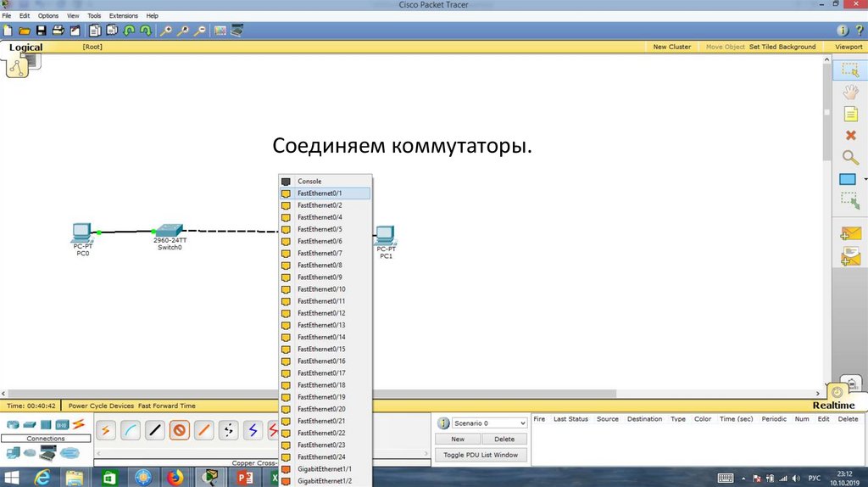
Task: Activate the Inspect magnifier tool
Action: tap(849, 157)
